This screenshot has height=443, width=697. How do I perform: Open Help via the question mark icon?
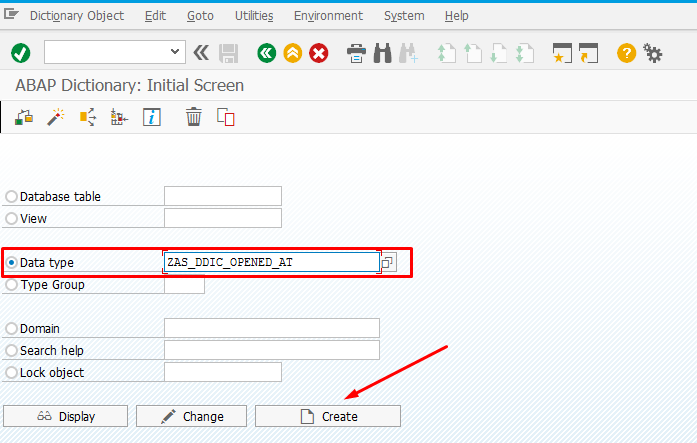[x=626, y=53]
